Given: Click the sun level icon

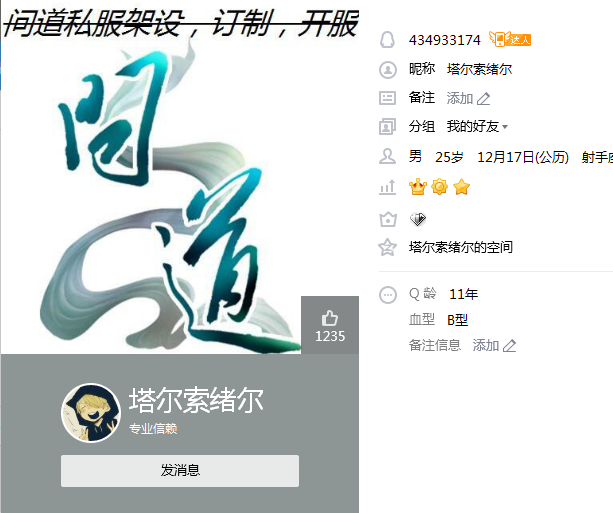Looking at the screenshot, I should (439, 187).
